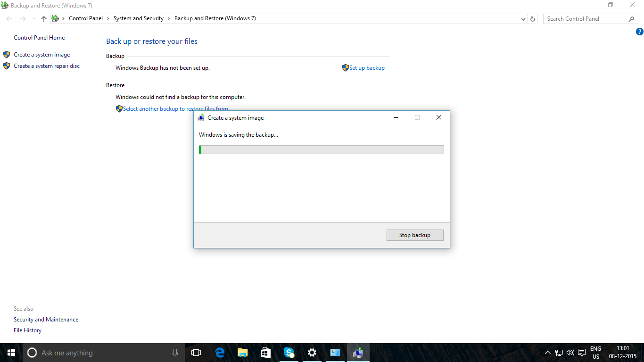The width and height of the screenshot is (644, 362).
Task: Click Control Panel breadcrumb
Action: (x=86, y=18)
